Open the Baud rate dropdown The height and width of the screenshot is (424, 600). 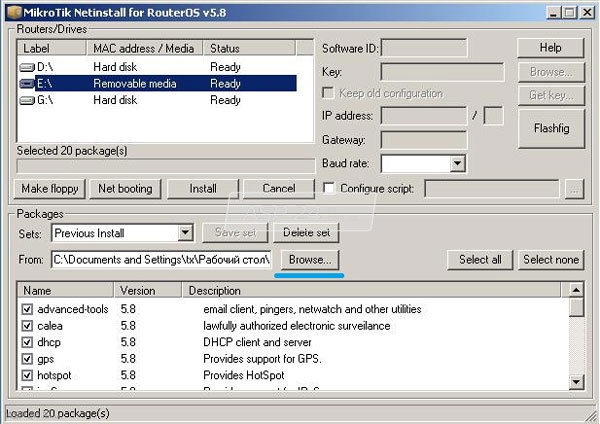pyautogui.click(x=457, y=164)
